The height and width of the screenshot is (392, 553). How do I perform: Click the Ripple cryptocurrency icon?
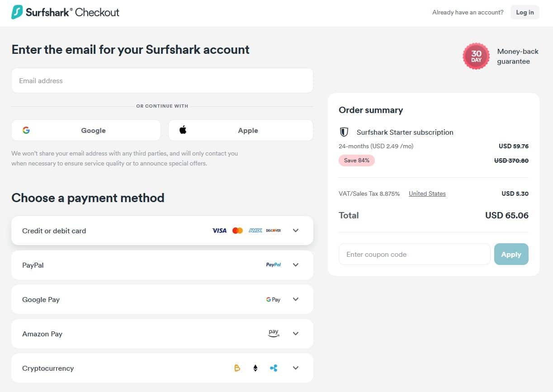pyautogui.click(x=274, y=368)
